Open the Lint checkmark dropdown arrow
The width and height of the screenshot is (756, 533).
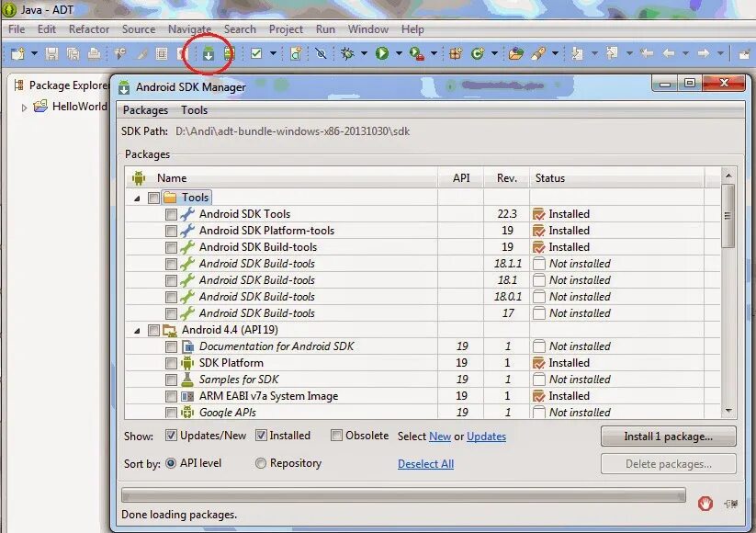pyautogui.click(x=273, y=53)
